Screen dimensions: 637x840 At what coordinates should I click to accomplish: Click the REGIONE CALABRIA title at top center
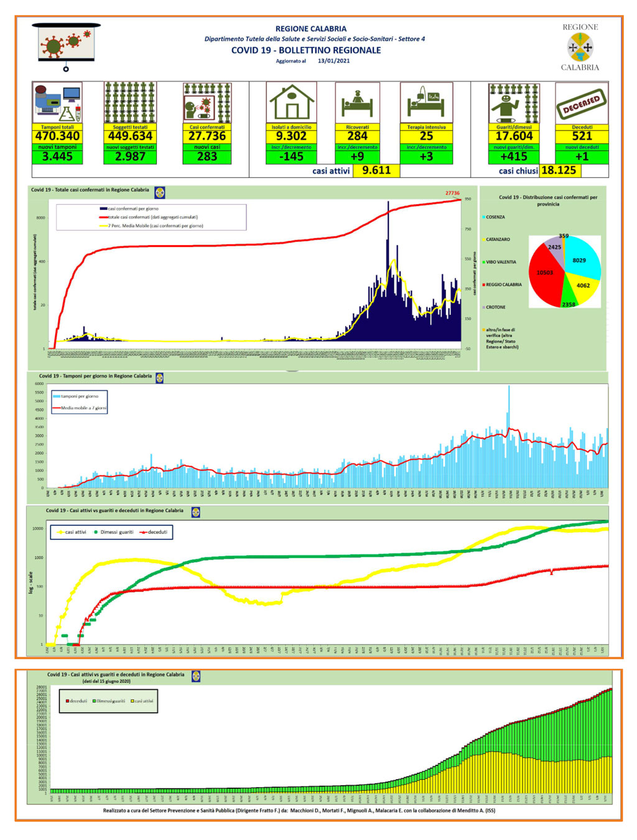(x=311, y=29)
